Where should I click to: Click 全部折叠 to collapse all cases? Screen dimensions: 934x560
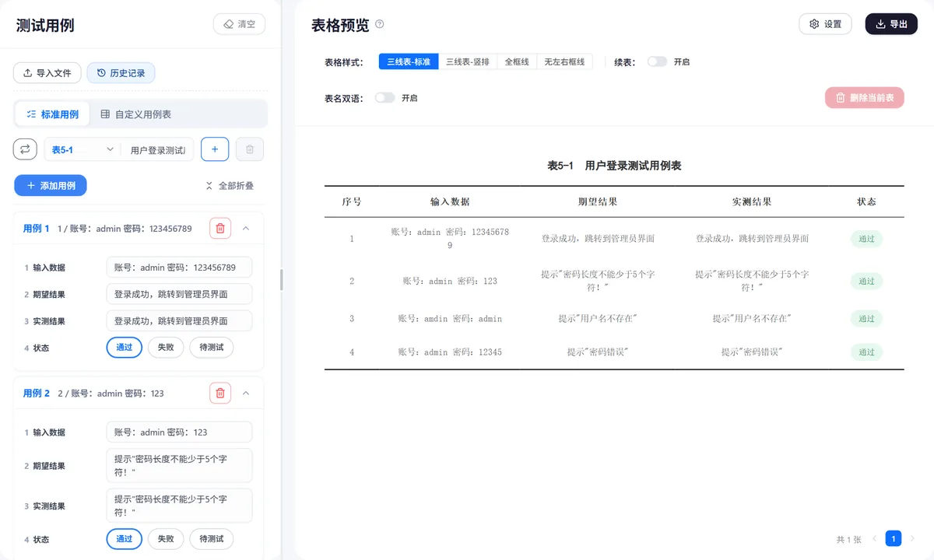(x=230, y=186)
